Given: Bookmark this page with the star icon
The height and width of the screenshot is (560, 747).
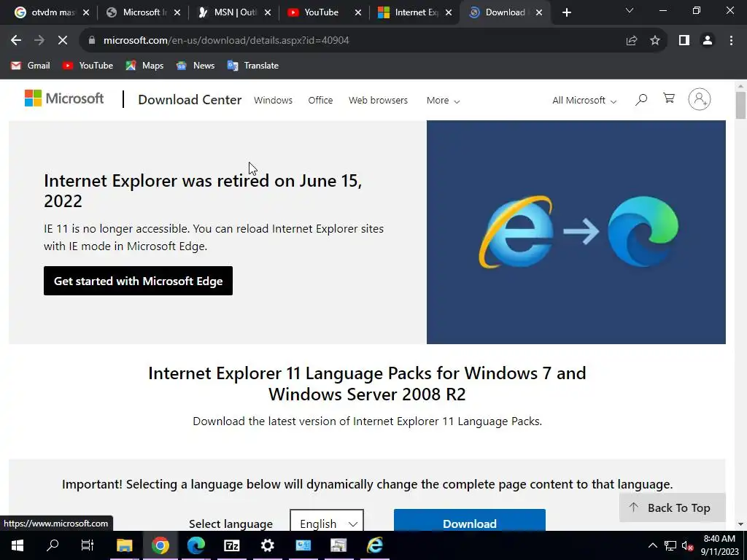Looking at the screenshot, I should (655, 41).
